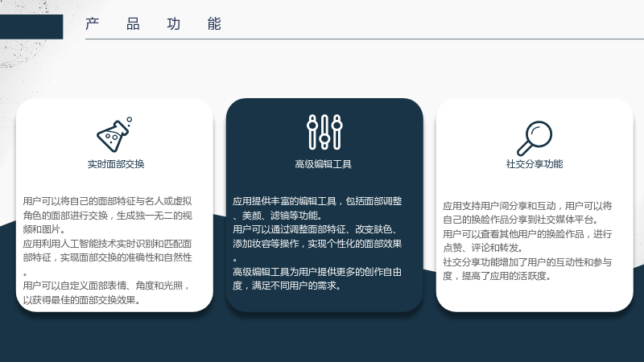
Task: Click the horizontal line under the title
Action: [x=365, y=39]
